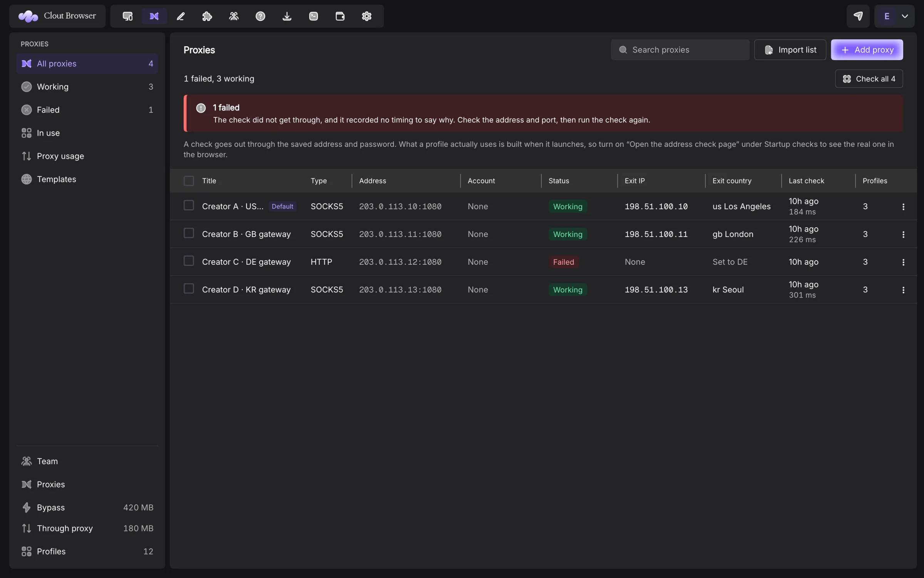
Task: Toggle the select-all checkbox in table header
Action: coord(189,181)
